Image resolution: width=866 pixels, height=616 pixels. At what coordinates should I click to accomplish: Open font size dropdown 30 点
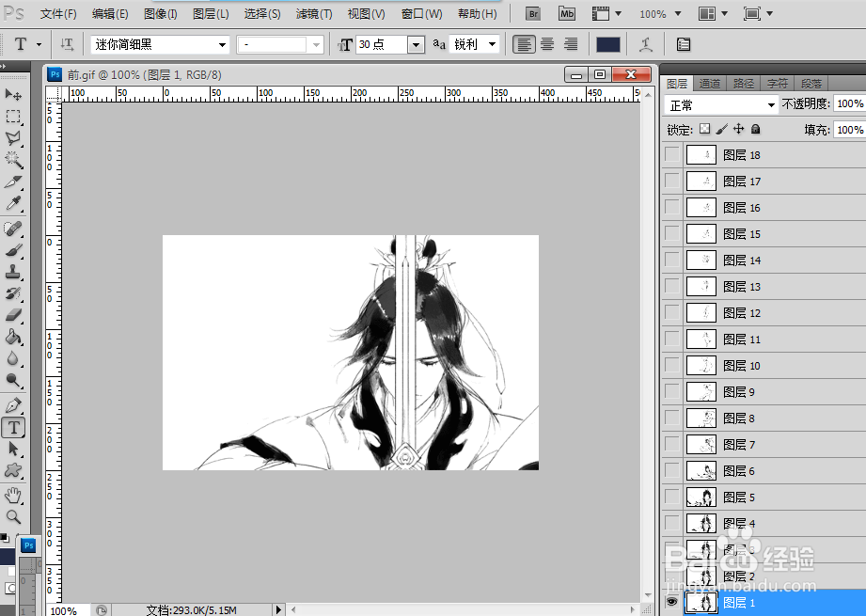[416, 44]
